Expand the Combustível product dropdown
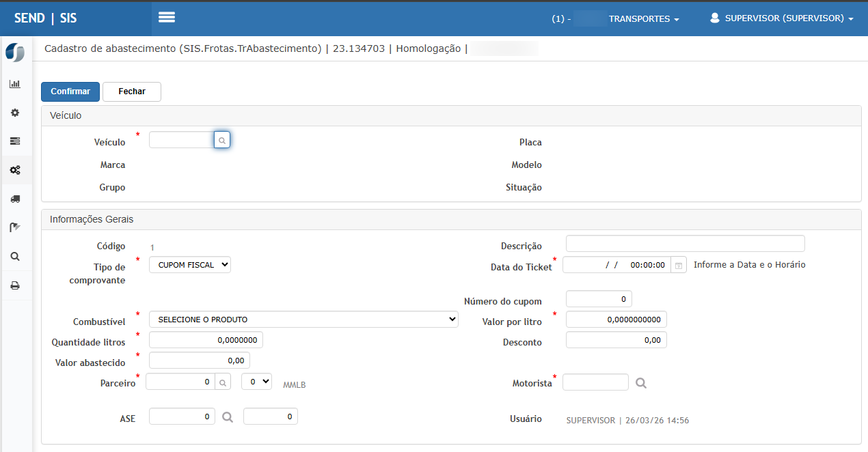The height and width of the screenshot is (452, 868). [x=303, y=319]
